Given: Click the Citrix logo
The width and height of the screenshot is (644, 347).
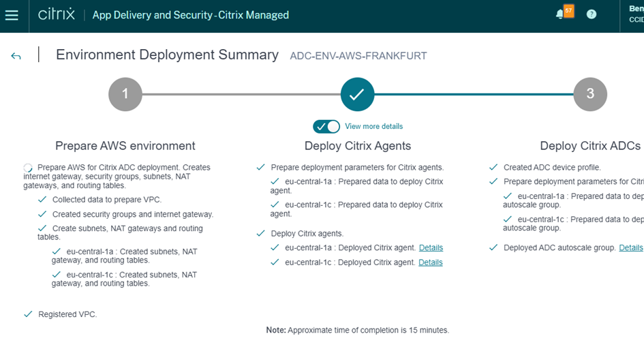Looking at the screenshot, I should coord(57,14).
